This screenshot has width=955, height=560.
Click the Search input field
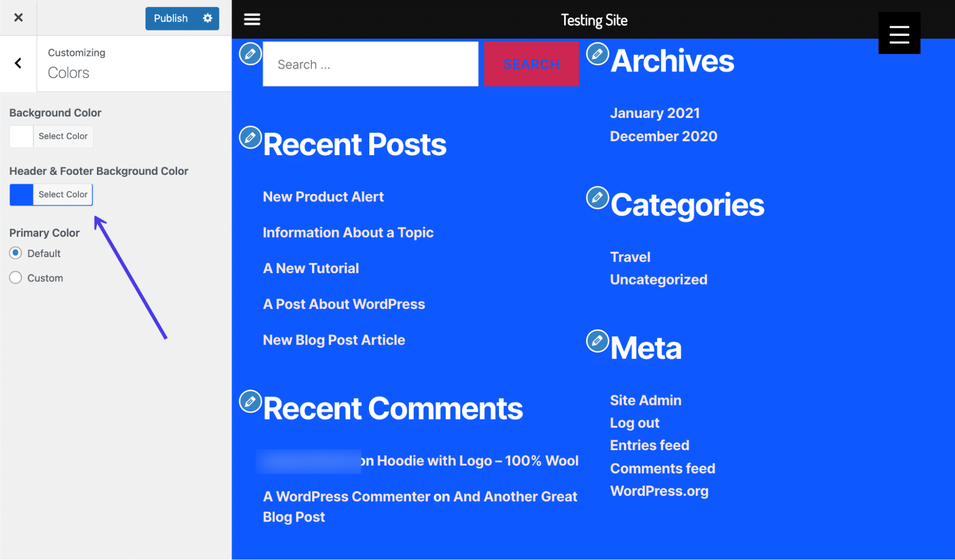click(370, 63)
